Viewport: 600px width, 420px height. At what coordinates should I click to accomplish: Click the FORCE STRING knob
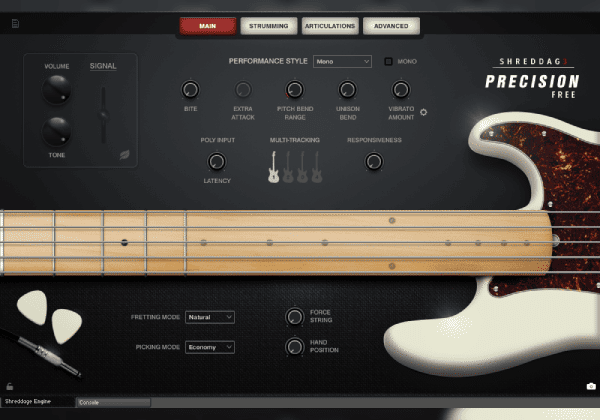point(294,317)
